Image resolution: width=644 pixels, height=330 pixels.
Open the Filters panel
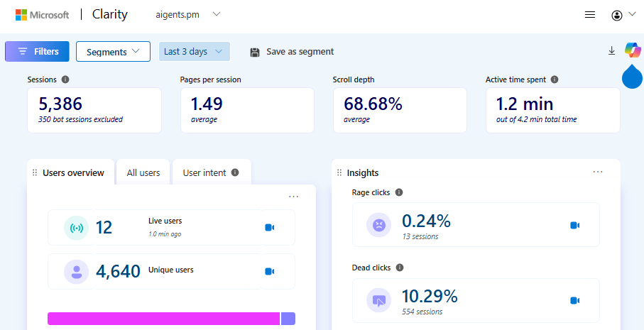point(37,51)
